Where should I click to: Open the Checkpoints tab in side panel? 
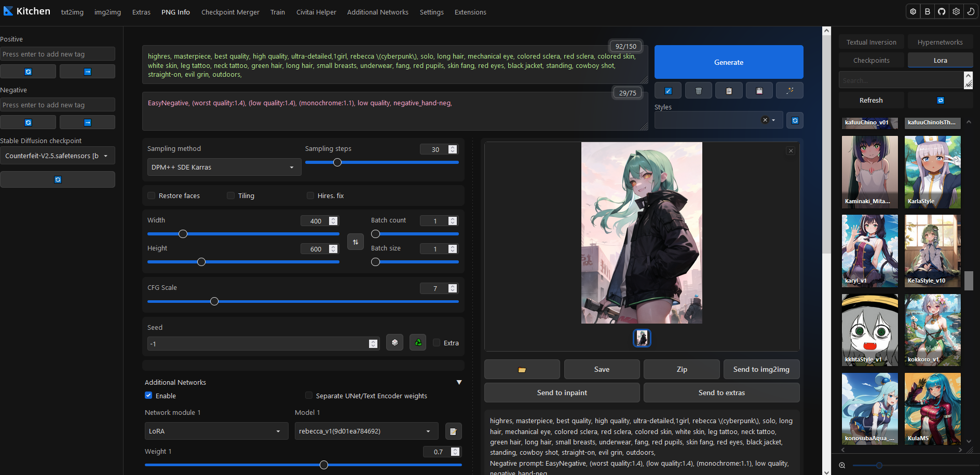pyautogui.click(x=871, y=61)
